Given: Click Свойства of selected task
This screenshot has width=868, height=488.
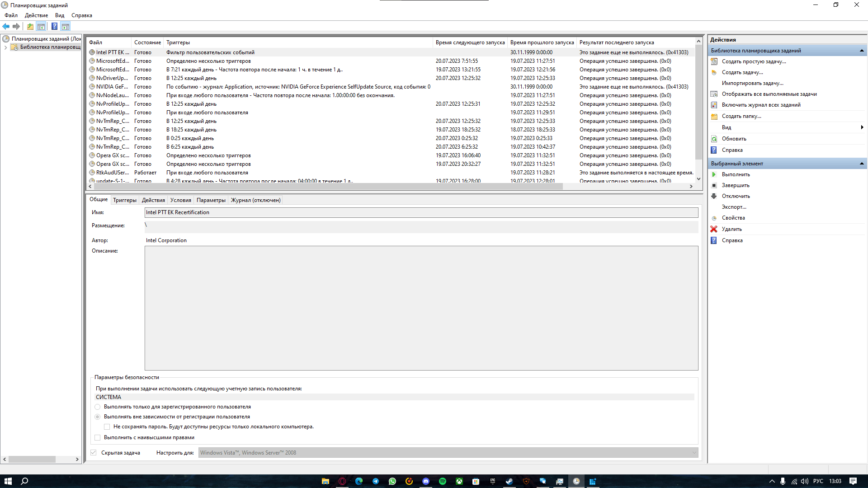Looking at the screenshot, I should click(733, 218).
